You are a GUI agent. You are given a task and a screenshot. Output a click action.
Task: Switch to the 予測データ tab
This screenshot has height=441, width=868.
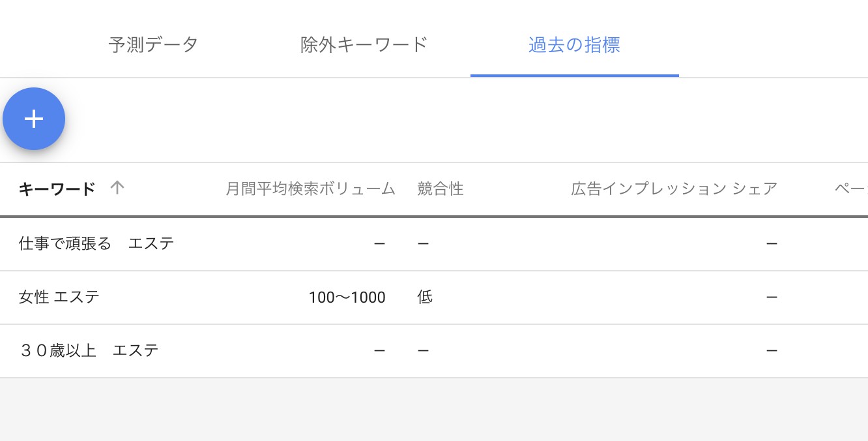point(153,44)
